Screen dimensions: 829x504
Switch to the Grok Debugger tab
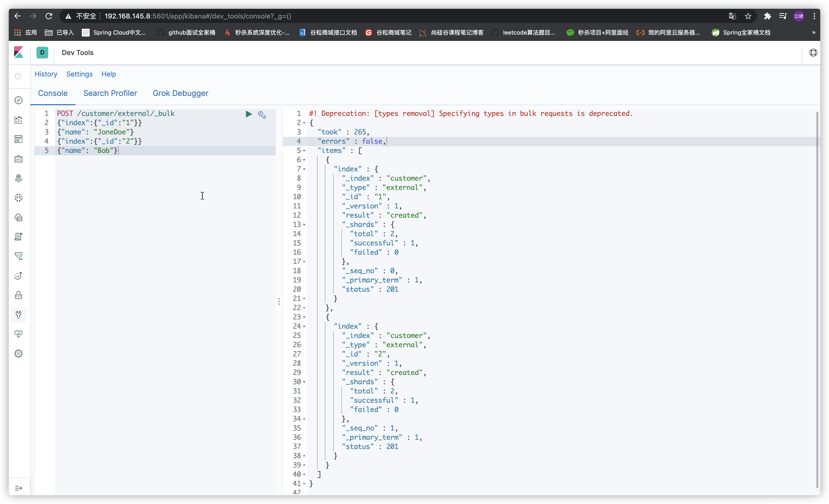pyautogui.click(x=180, y=93)
